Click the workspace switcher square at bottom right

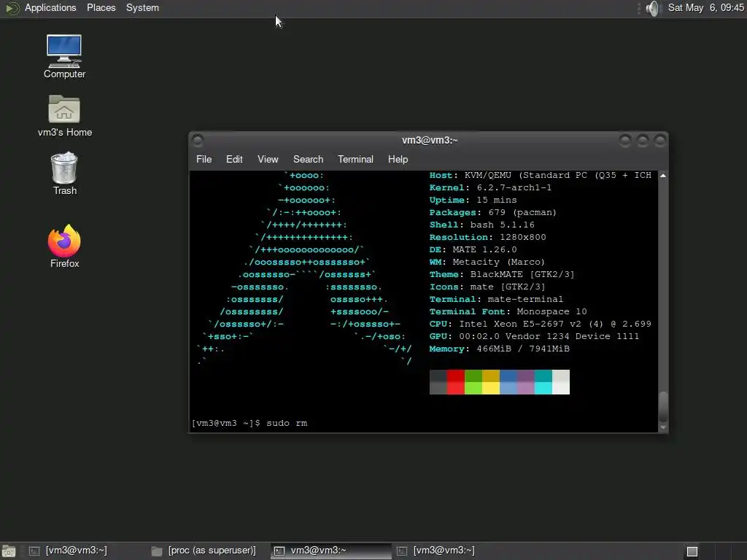pos(692,551)
